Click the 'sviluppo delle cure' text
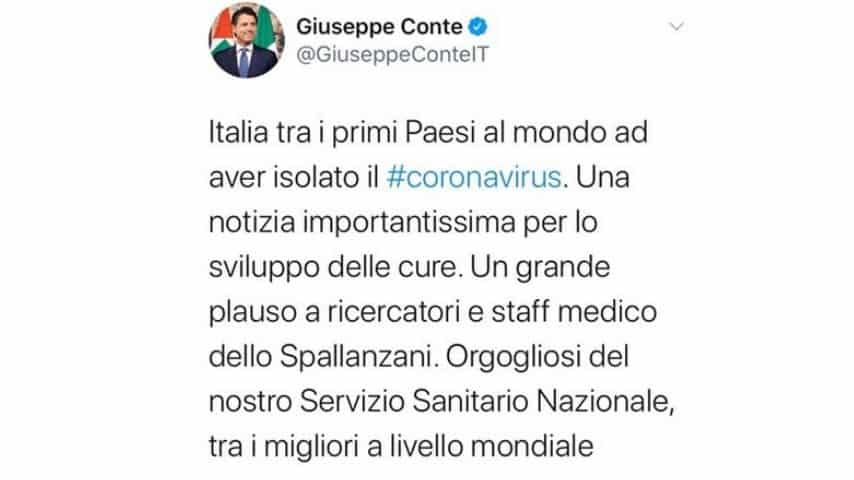Screen dimensions: 854x480 click(x=332, y=268)
